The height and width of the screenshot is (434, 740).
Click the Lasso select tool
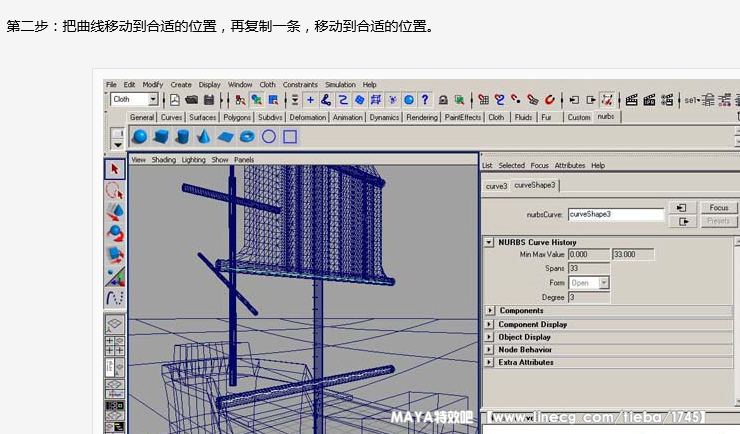[114, 189]
